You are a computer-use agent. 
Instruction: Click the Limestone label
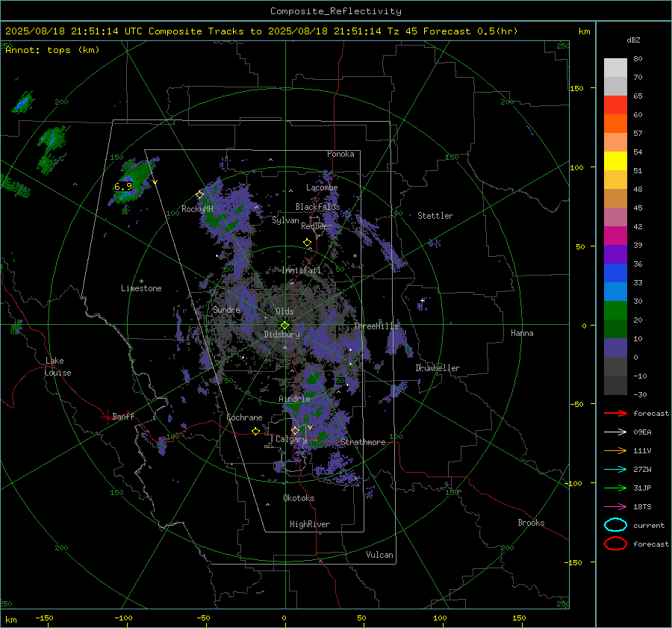(x=141, y=288)
